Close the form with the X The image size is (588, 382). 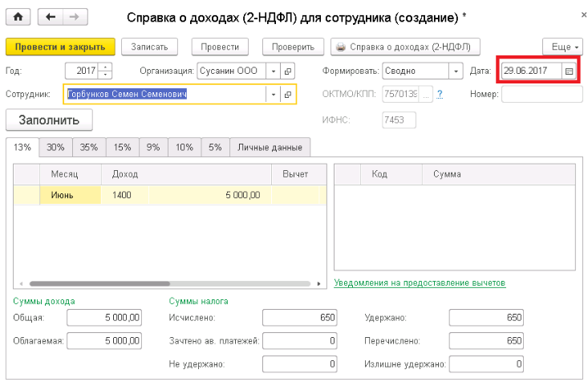click(584, 15)
